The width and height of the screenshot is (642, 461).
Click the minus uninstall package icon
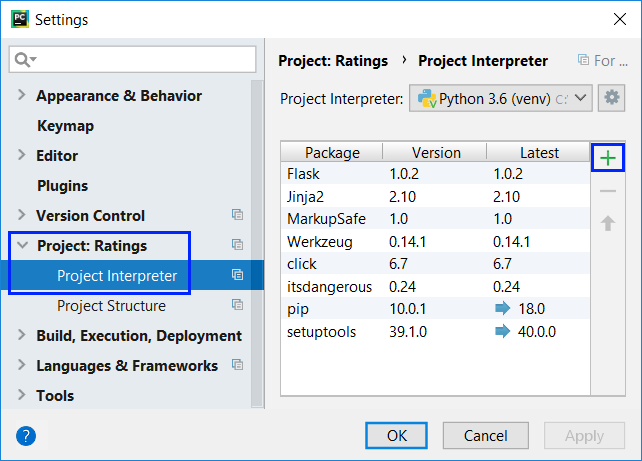(607, 191)
